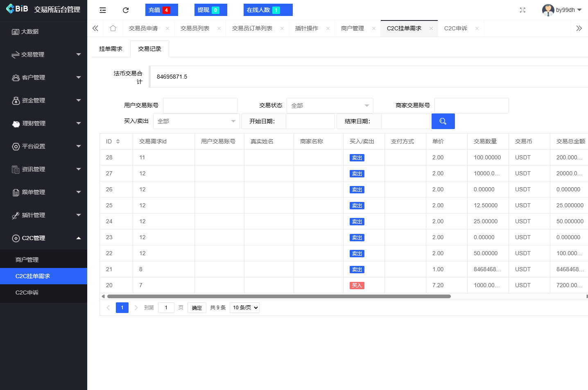Switch to the 挂单需求 tab
The height and width of the screenshot is (390, 588).
[110, 48]
